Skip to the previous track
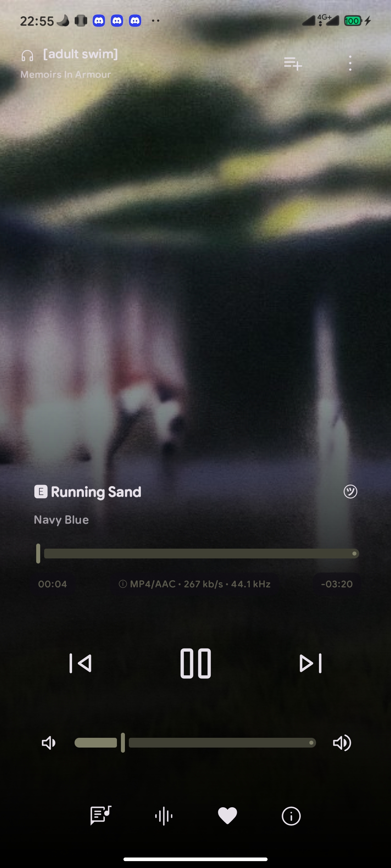Image resolution: width=391 pixels, height=868 pixels. tap(80, 663)
